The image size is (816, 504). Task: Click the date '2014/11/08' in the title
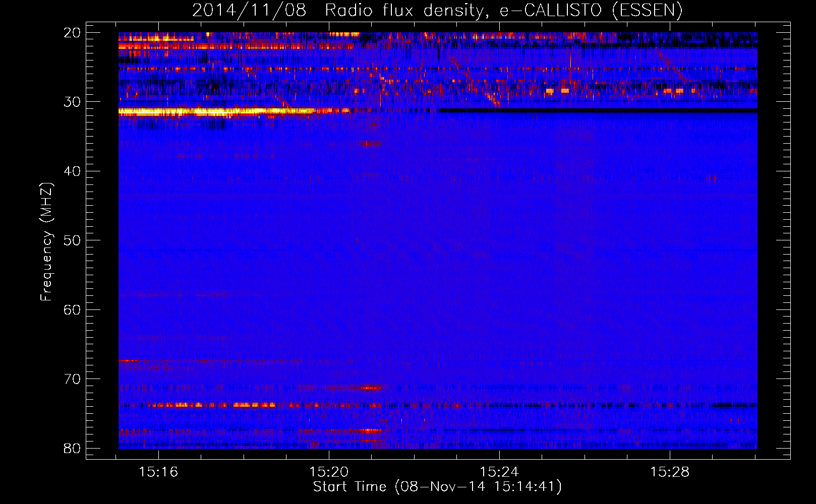[x=249, y=11]
